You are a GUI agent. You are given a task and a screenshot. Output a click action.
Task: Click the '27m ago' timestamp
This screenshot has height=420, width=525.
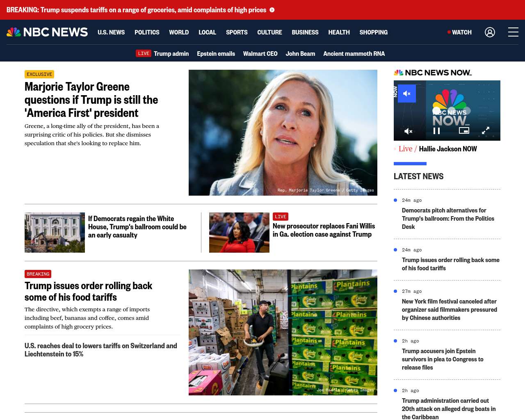pos(412,291)
